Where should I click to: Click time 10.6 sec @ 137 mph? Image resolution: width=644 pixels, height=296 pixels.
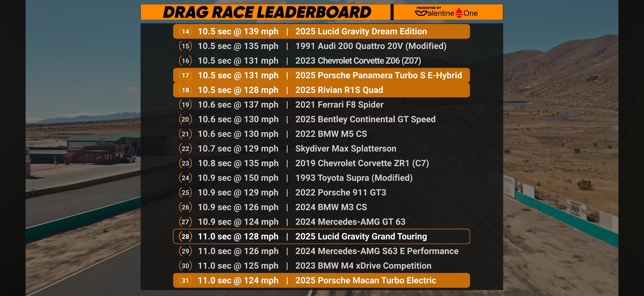click(238, 104)
